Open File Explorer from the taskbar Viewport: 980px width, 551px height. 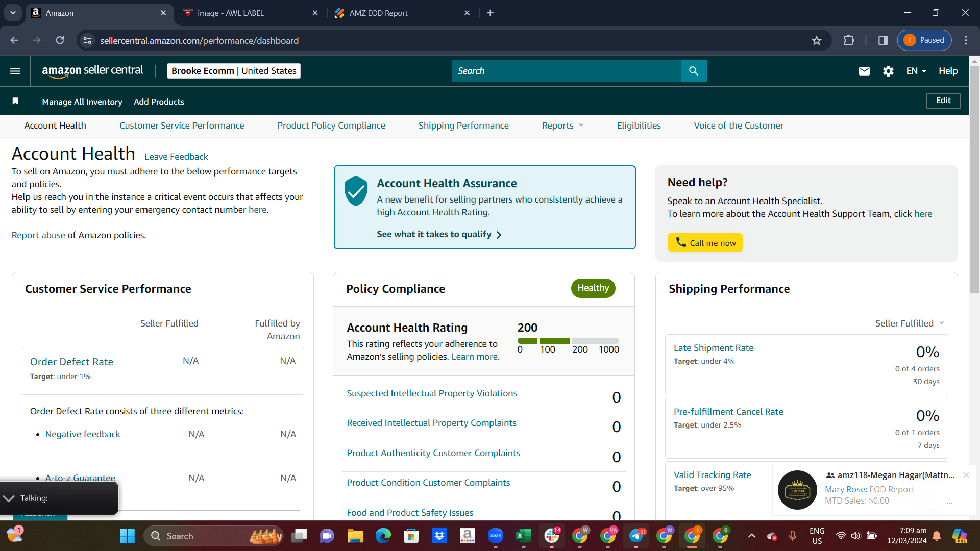pos(355,536)
